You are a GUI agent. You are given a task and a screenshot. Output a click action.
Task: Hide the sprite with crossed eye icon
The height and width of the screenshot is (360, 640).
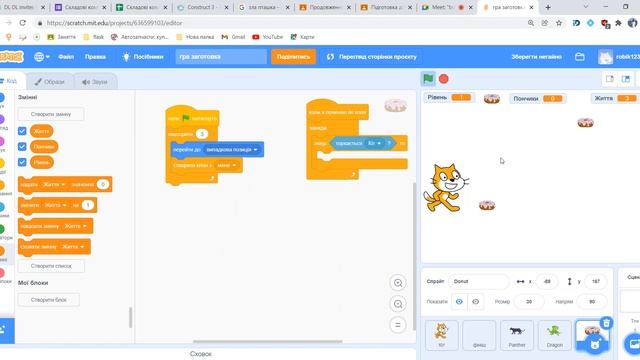click(x=476, y=302)
